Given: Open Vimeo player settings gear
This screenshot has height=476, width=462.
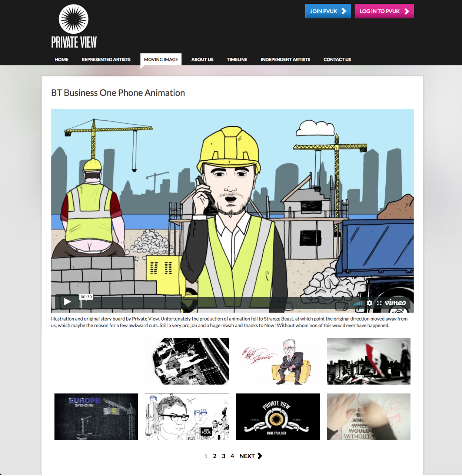Looking at the screenshot, I should coord(369,303).
